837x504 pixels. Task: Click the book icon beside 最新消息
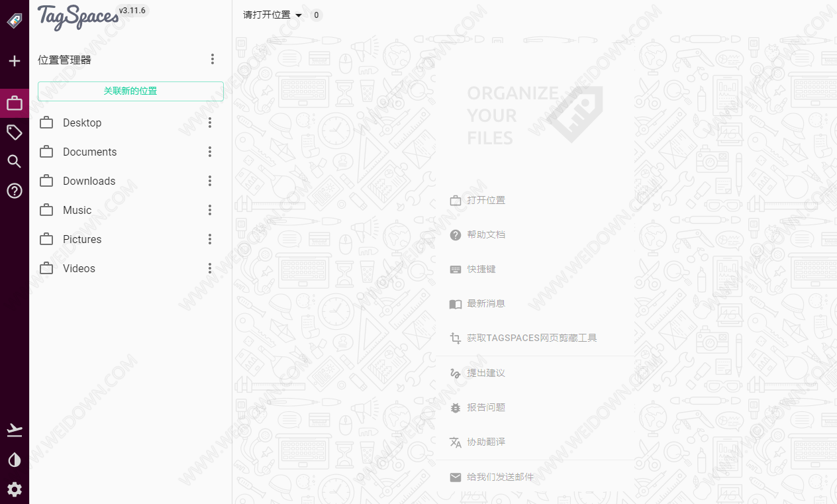click(456, 304)
